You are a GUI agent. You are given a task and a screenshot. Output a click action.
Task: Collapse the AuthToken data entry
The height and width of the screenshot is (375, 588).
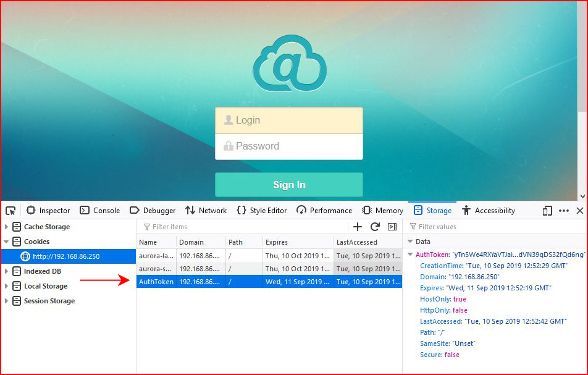coord(410,255)
